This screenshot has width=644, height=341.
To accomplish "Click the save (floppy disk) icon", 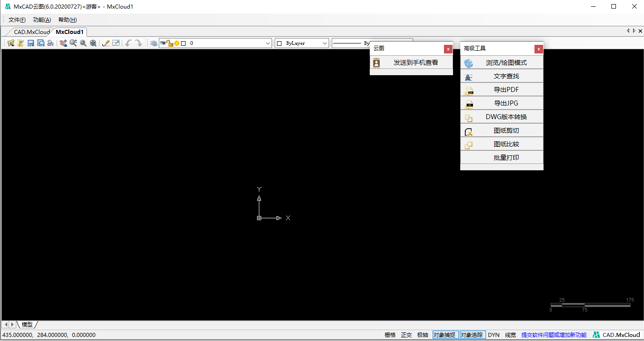I will click(x=31, y=43).
